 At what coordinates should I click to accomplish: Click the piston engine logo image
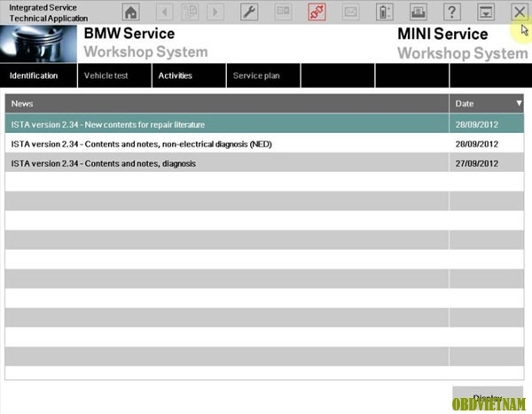[38, 43]
